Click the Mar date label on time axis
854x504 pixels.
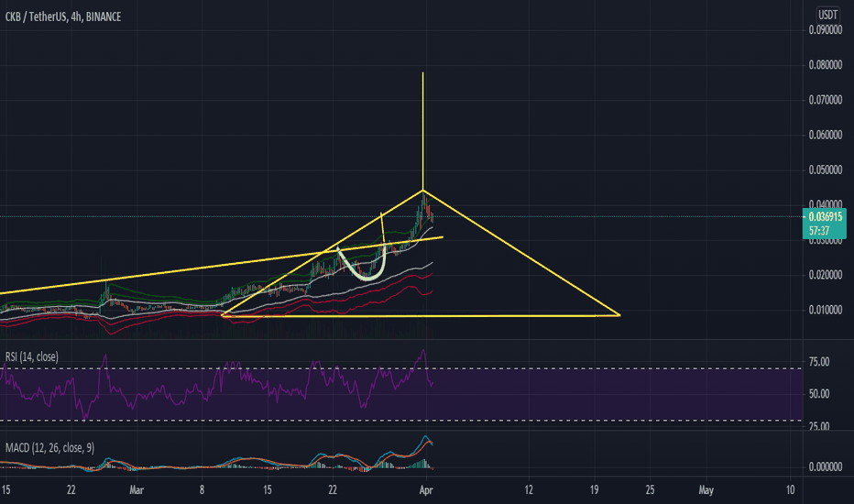(x=137, y=490)
